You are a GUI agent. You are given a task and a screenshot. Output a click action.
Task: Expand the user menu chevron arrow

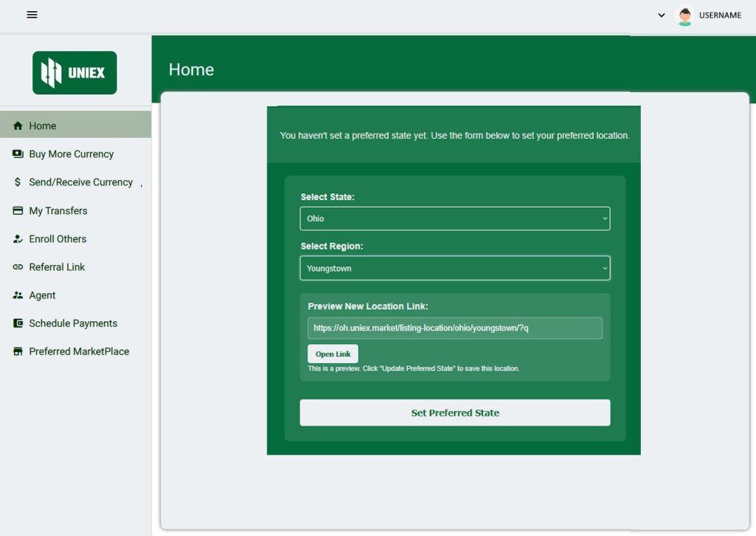661,16
